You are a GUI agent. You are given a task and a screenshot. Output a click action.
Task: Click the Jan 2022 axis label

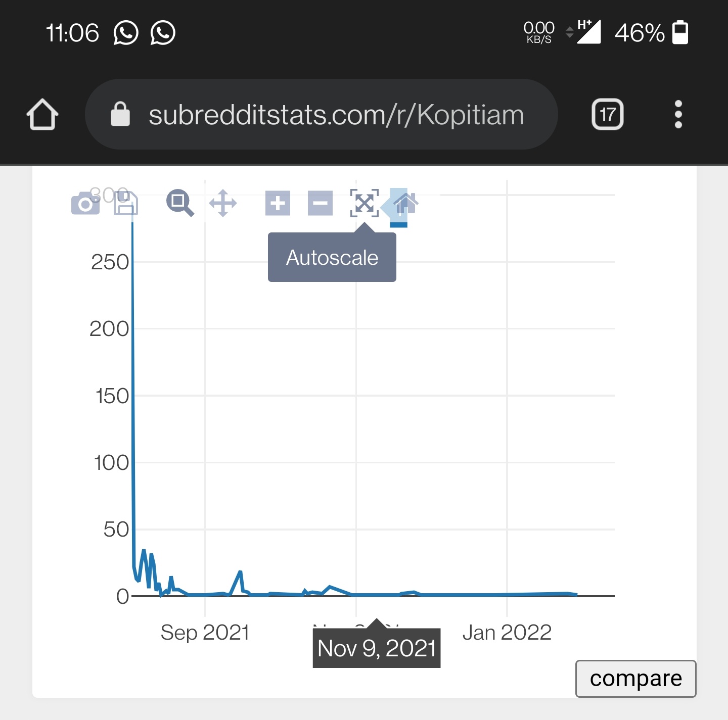pos(507,633)
